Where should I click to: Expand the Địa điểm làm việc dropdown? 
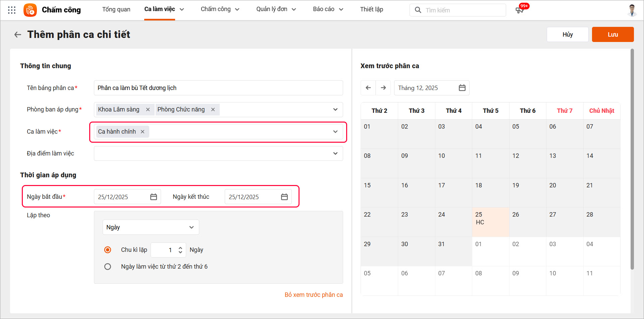[x=335, y=153]
